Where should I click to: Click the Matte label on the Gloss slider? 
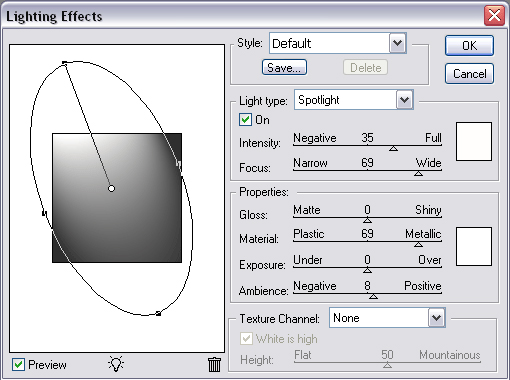[x=307, y=210]
